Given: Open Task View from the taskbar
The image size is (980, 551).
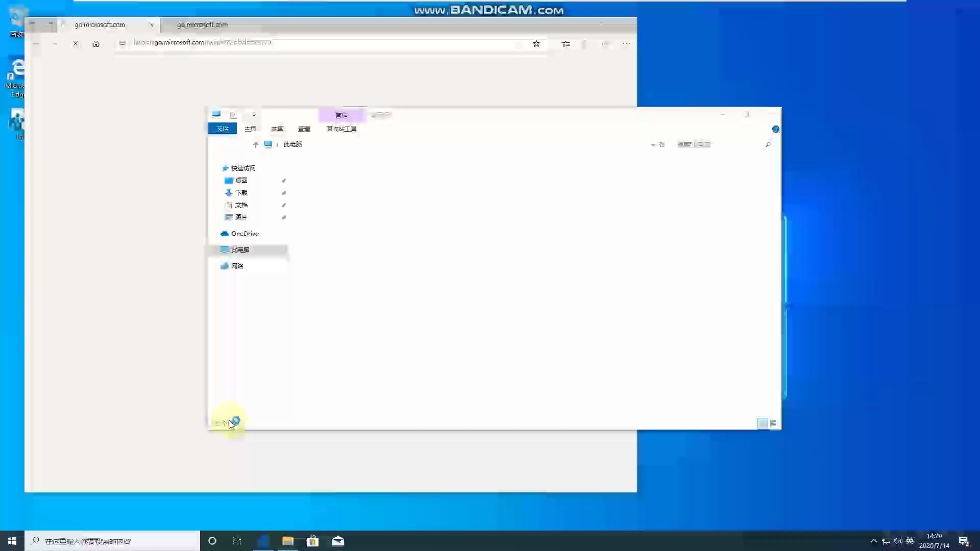Looking at the screenshot, I should tap(236, 541).
